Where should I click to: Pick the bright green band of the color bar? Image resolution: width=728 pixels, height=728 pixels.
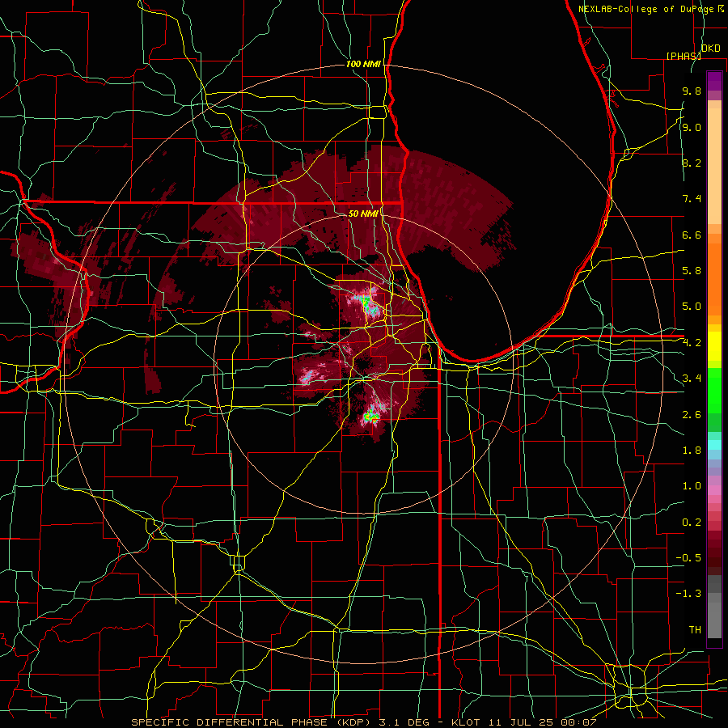(714, 392)
